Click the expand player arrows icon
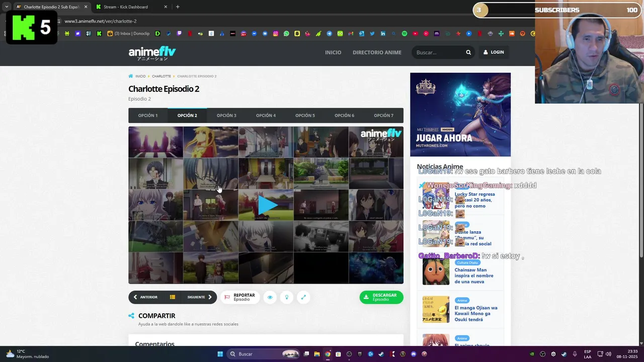 pos(303,297)
